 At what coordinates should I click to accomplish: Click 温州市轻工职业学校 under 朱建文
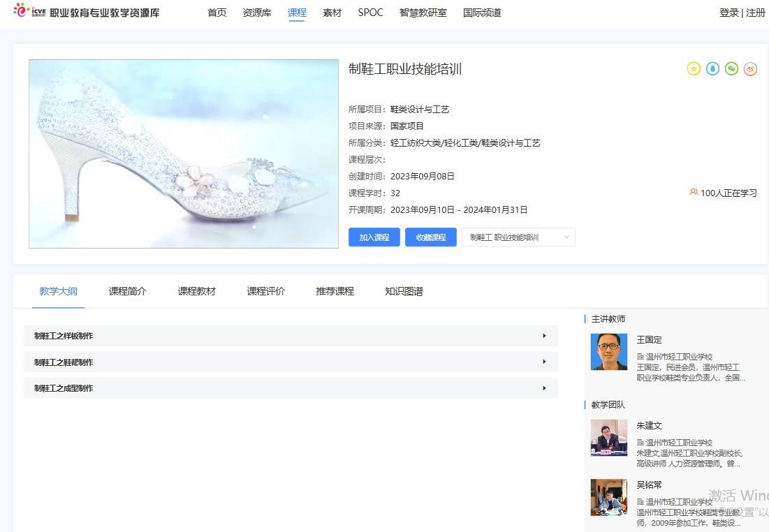pos(679,442)
